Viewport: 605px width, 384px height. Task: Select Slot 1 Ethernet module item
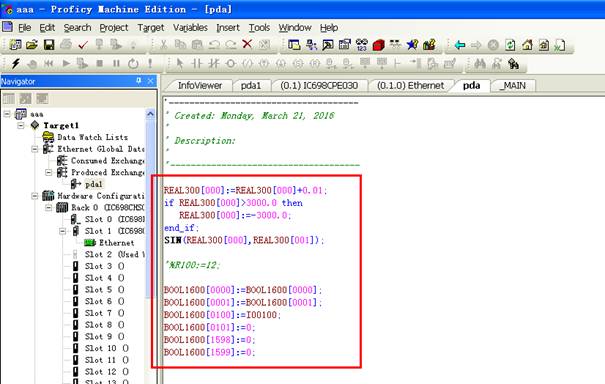click(117, 243)
